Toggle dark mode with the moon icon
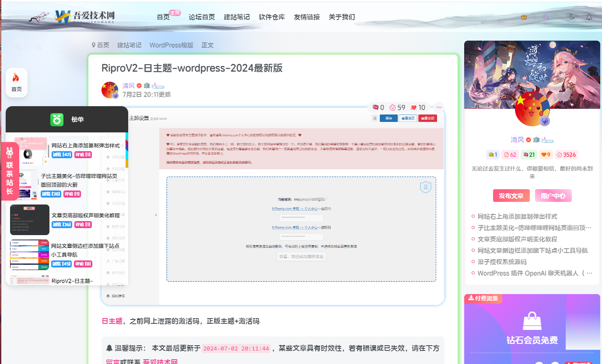Viewport: 602px width, 364px height. click(x=572, y=17)
